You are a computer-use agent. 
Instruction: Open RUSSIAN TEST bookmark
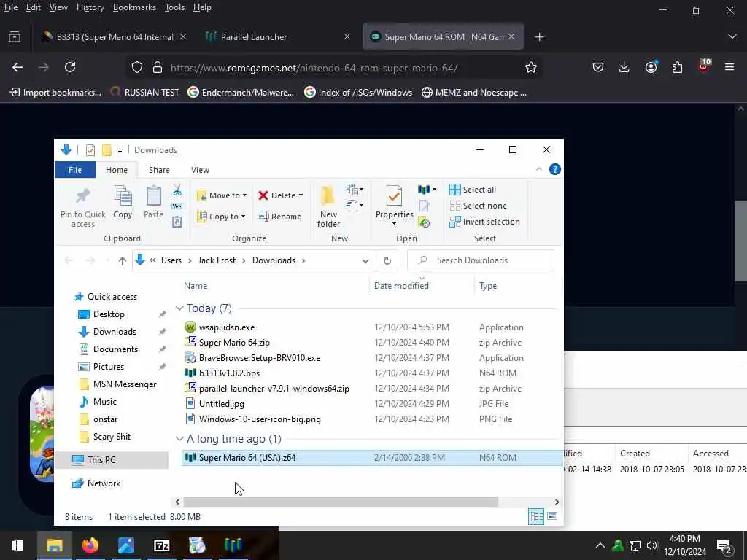click(145, 93)
